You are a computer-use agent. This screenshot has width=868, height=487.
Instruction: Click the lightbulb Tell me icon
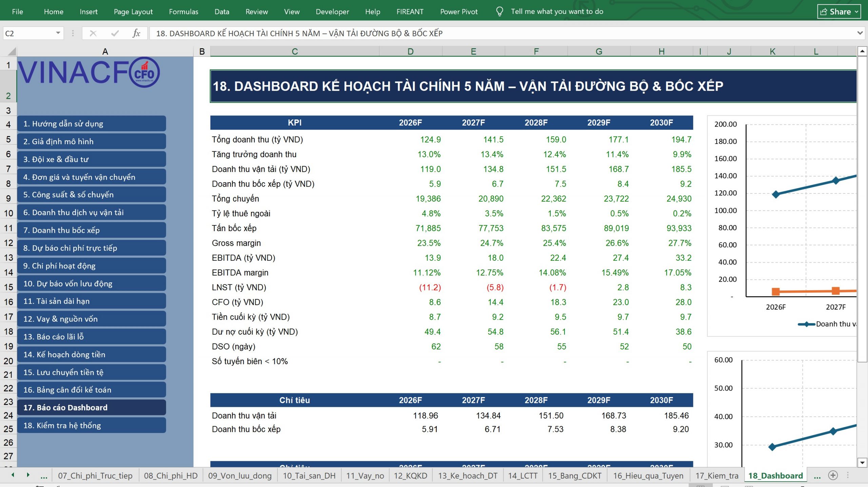coord(499,12)
